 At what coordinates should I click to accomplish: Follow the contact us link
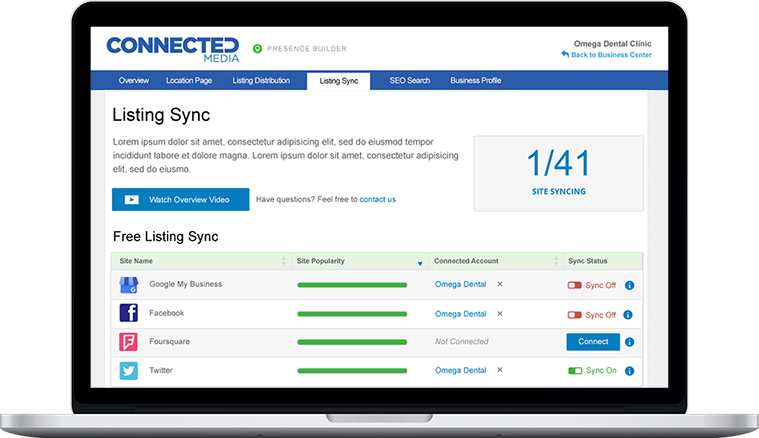(378, 199)
